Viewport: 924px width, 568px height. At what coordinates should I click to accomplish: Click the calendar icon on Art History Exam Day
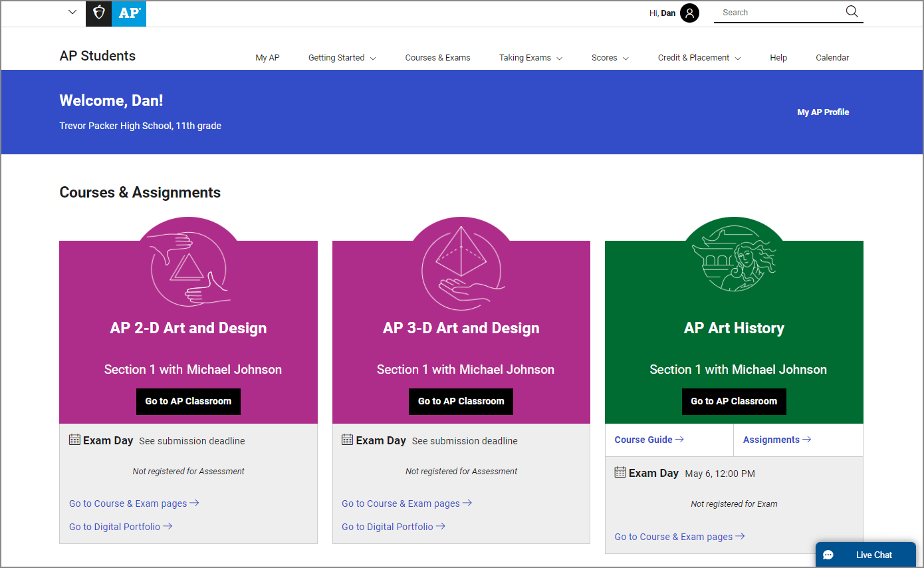(x=620, y=472)
